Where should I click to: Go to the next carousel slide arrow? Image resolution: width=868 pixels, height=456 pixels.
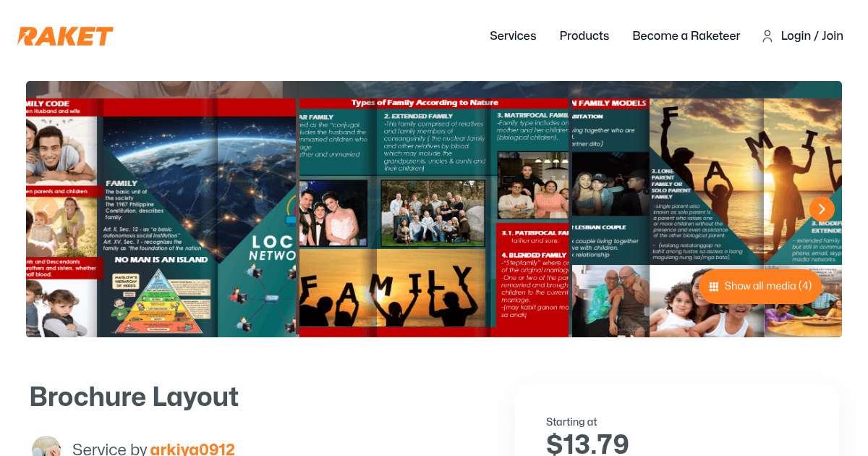click(x=822, y=209)
